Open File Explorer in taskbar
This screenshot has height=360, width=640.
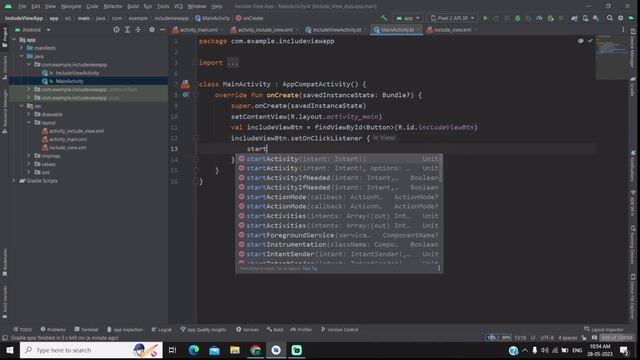click(235, 350)
